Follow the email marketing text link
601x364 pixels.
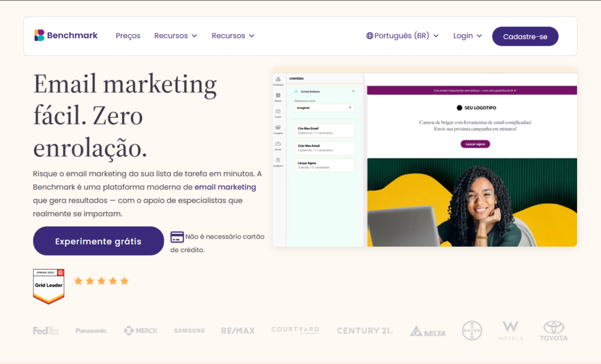point(225,187)
